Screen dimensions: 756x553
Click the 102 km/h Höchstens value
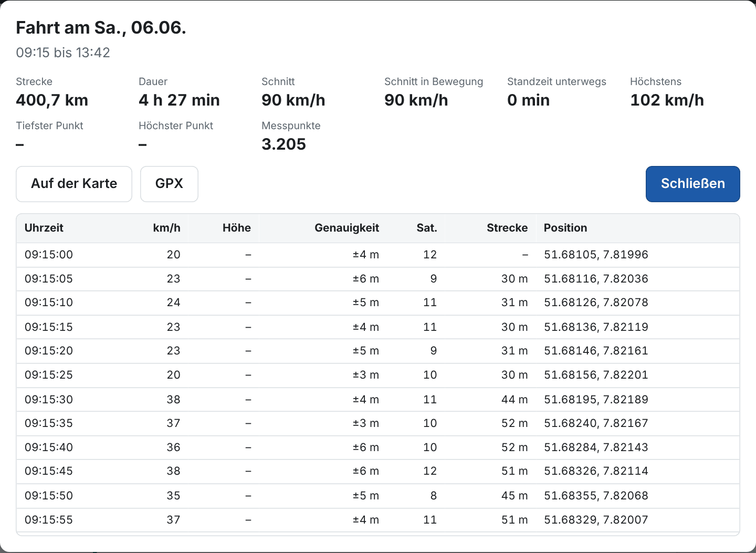click(667, 100)
